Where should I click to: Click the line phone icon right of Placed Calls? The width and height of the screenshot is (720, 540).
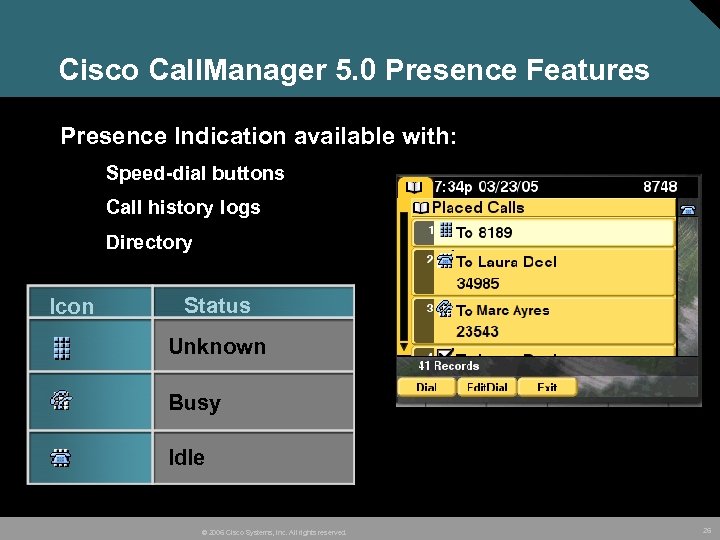click(x=687, y=210)
